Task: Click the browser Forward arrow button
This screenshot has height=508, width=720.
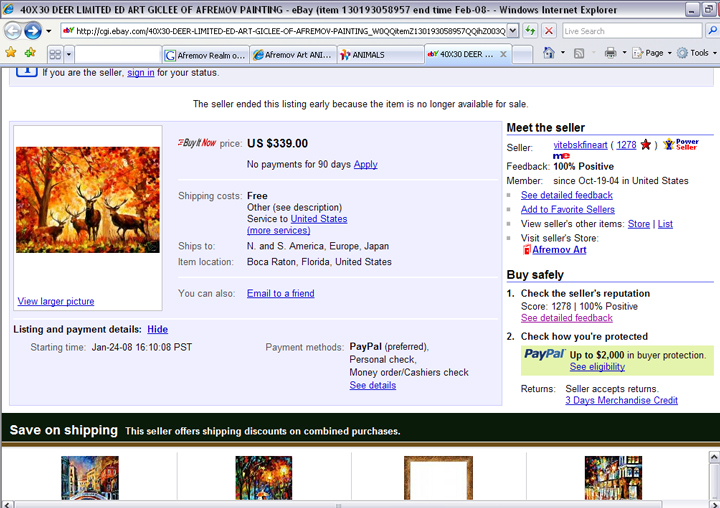Action: (32, 31)
